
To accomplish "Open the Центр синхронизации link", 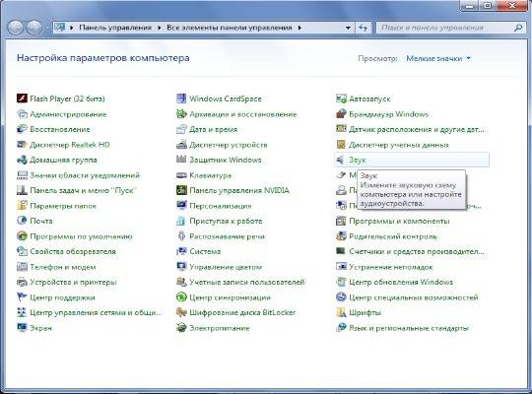I will point(230,297).
